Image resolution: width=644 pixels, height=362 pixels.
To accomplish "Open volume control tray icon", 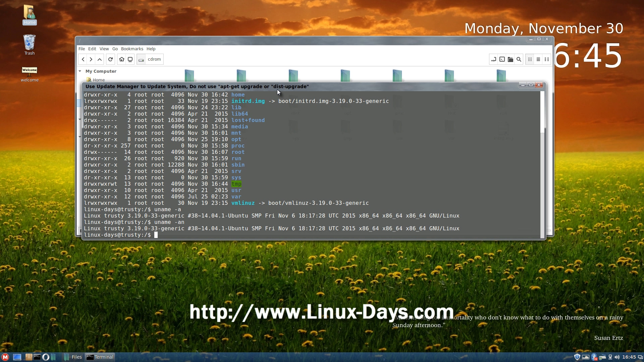I will tap(617, 357).
